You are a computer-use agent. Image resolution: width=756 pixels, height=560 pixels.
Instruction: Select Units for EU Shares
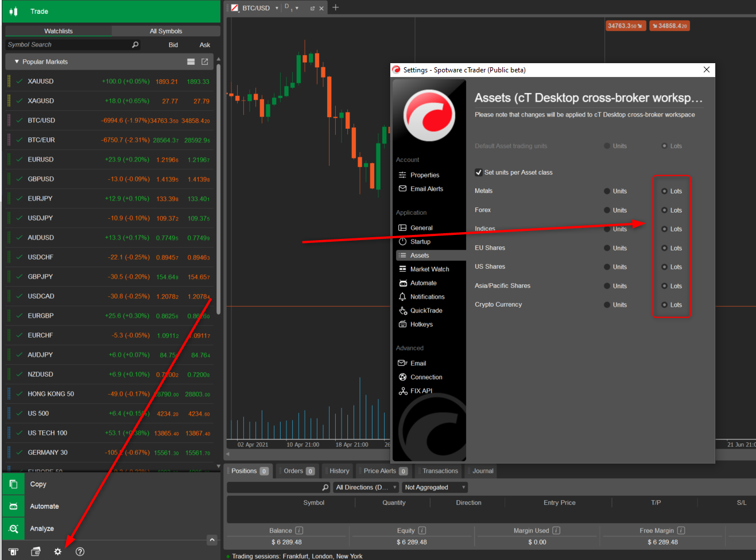[x=607, y=248]
